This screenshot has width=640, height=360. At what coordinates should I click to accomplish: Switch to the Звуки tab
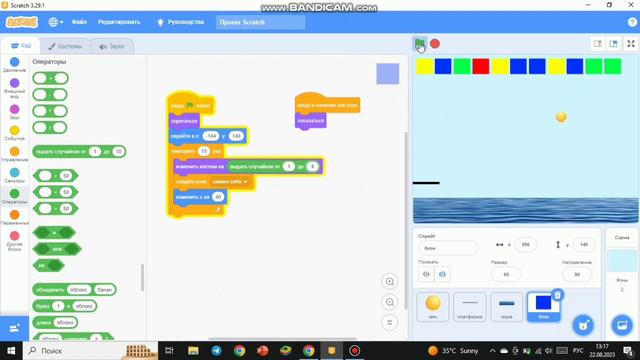[112, 46]
